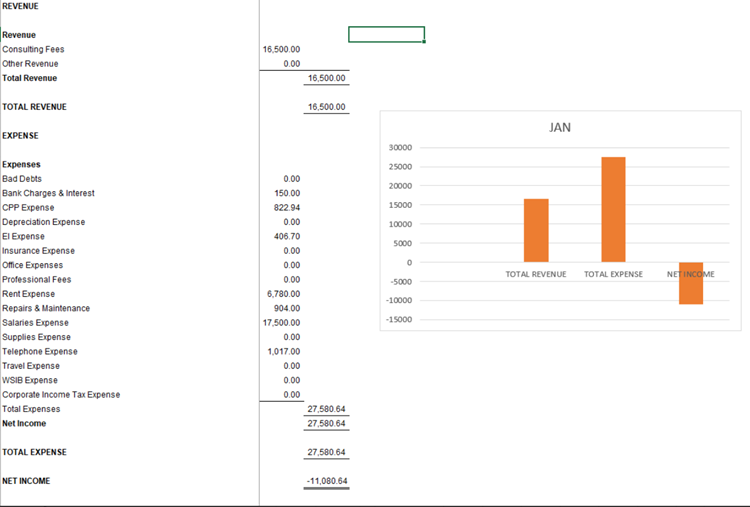Select the Consulting Fees label cell

coord(33,49)
